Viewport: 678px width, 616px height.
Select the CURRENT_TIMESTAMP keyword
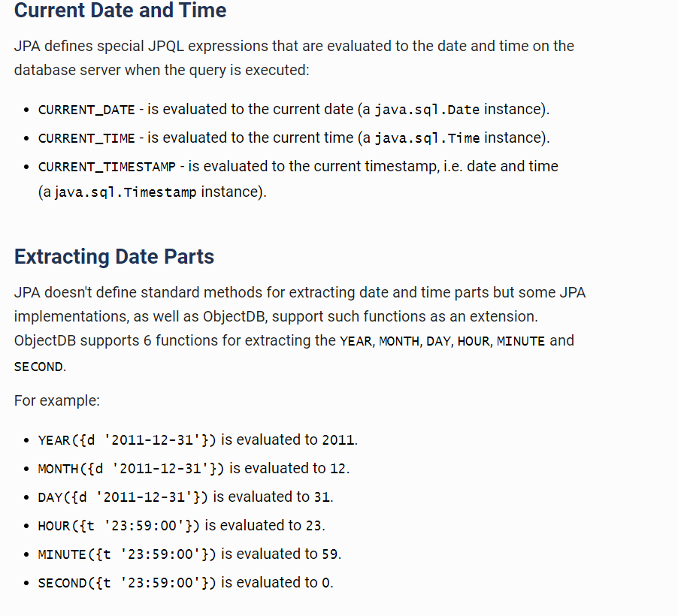click(107, 167)
